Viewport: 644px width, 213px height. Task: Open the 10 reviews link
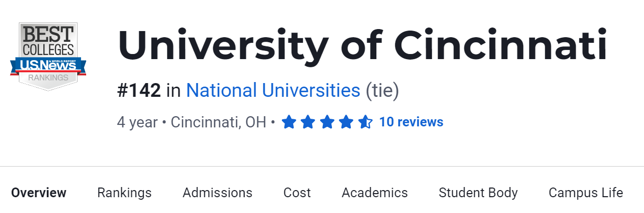click(411, 122)
